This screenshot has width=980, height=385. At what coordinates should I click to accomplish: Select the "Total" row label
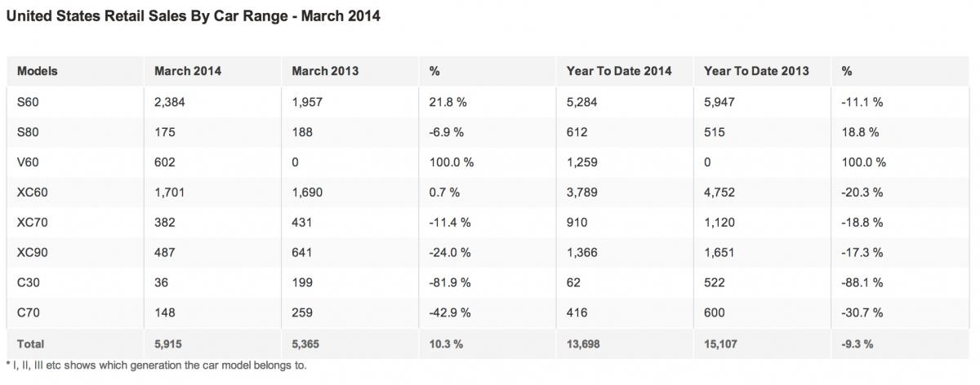click(30, 343)
